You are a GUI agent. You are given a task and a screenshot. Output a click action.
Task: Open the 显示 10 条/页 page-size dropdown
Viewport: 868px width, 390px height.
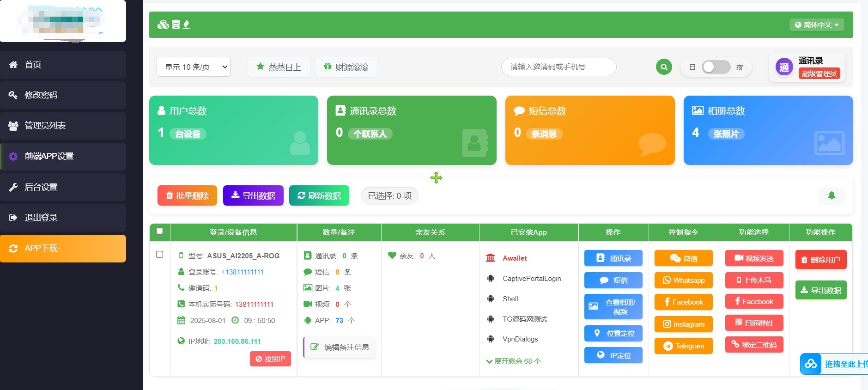click(194, 67)
